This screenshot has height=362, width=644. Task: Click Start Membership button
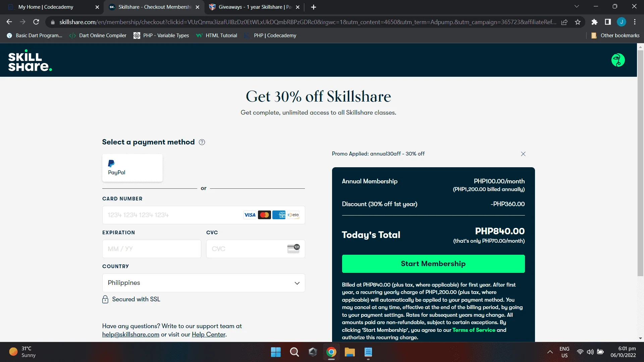(x=433, y=264)
